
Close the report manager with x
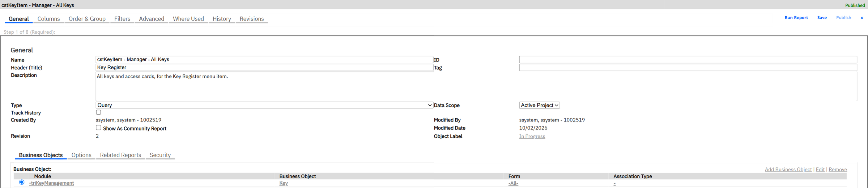point(861,18)
